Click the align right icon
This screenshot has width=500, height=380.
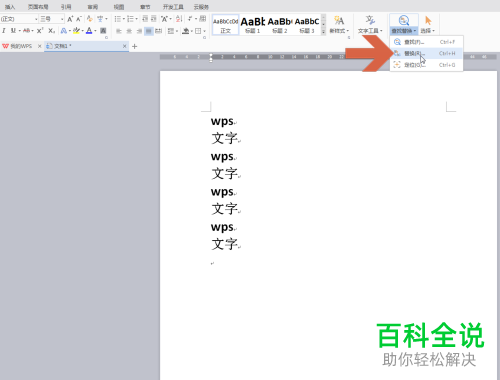point(139,31)
